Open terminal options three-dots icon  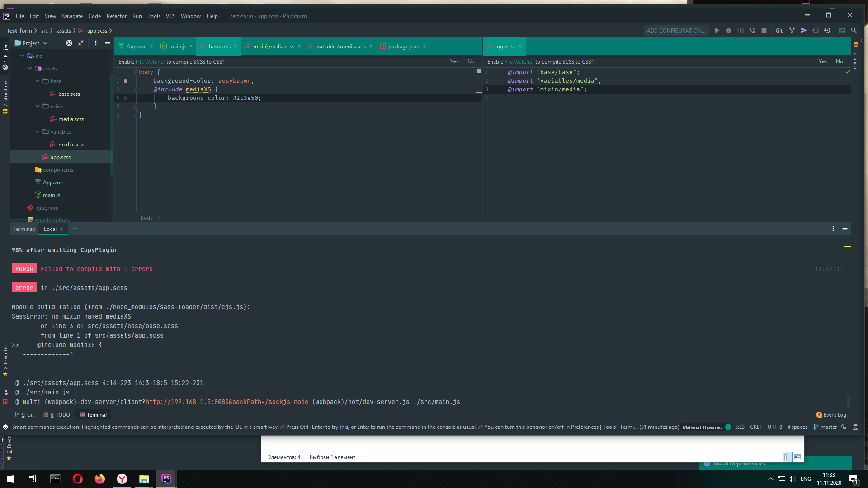tap(833, 229)
